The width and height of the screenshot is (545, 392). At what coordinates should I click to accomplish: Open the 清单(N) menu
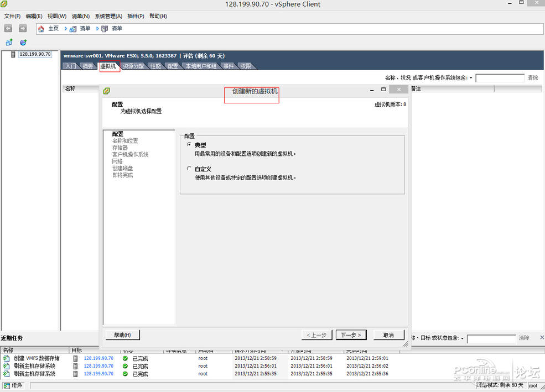point(81,16)
